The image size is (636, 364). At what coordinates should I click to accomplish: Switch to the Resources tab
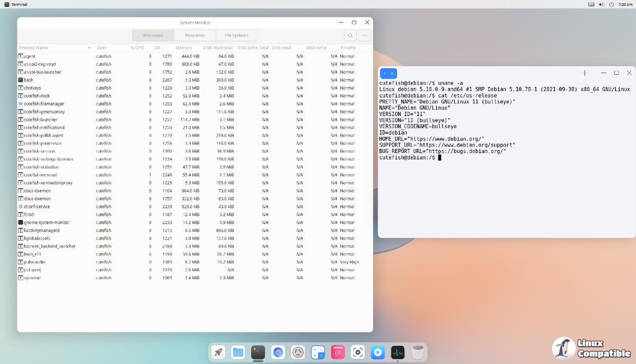[x=195, y=35]
